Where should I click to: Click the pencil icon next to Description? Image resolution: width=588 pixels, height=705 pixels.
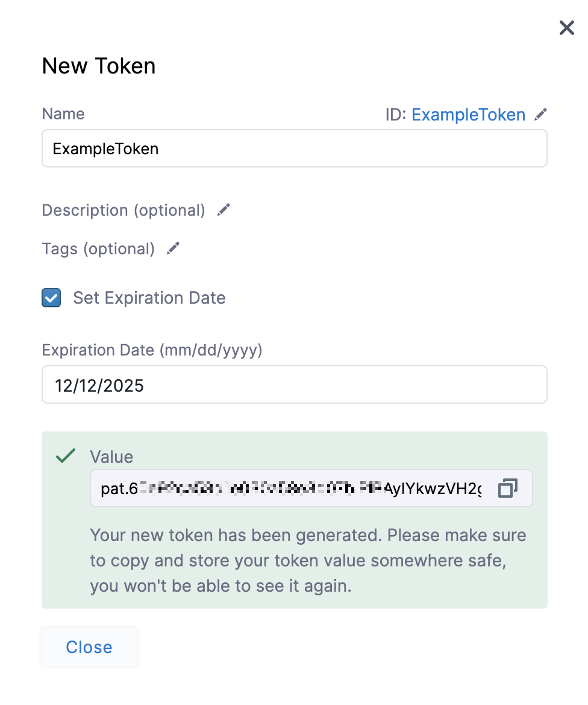224,210
